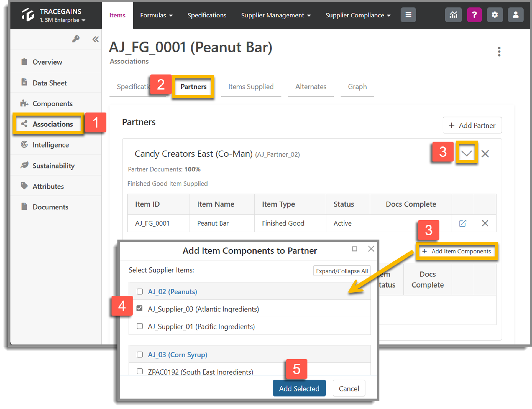This screenshot has height=409, width=532.
Task: Check the AJ_03 (Corn Syrup) checkbox
Action: pos(140,355)
